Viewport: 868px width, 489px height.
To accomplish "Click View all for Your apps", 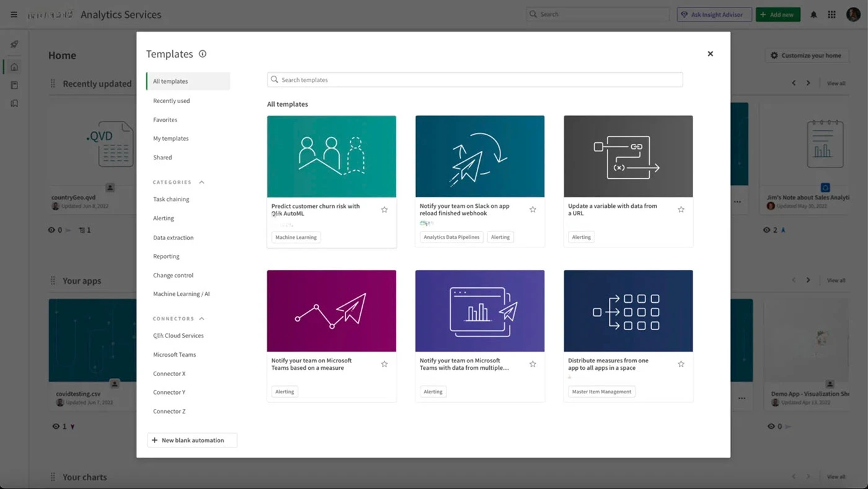I will [x=836, y=280].
